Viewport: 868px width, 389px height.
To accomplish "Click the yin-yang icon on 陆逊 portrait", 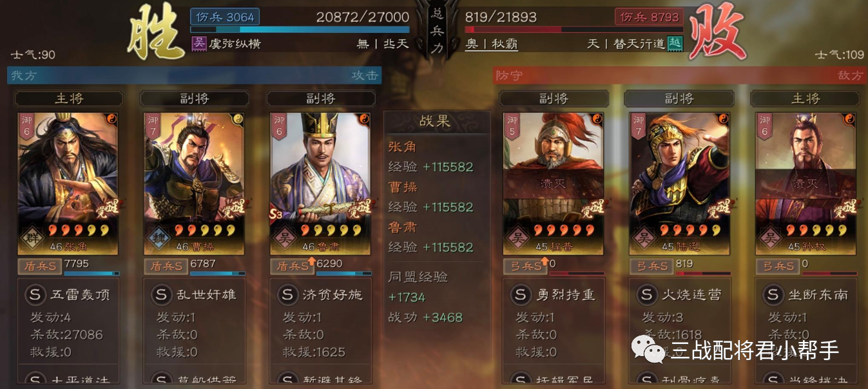I will click(723, 119).
